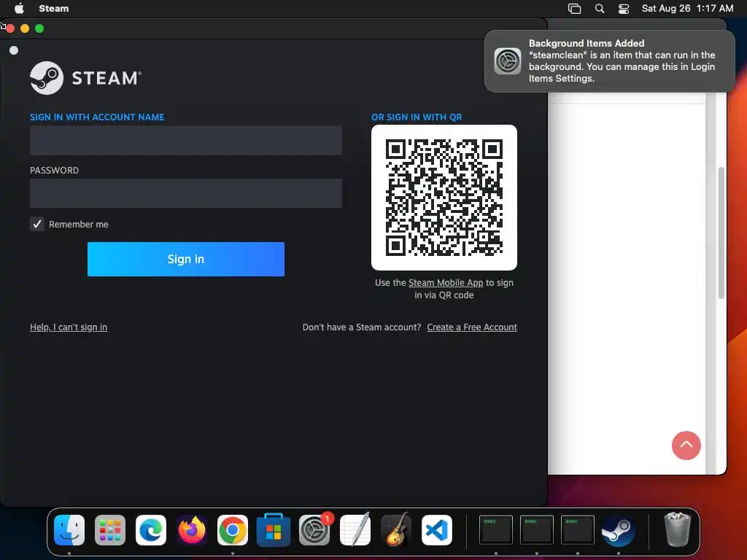Open Launchpad from the Dock

click(110, 530)
